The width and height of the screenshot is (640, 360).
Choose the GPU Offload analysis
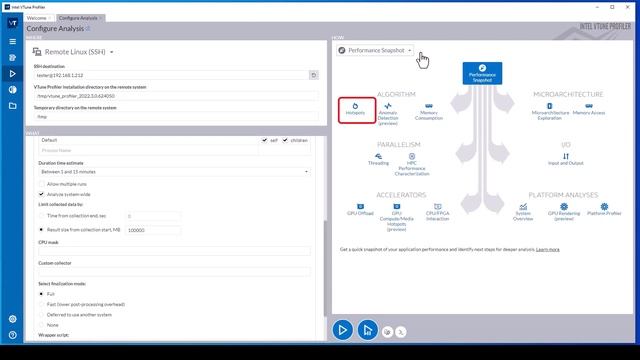pyautogui.click(x=360, y=209)
